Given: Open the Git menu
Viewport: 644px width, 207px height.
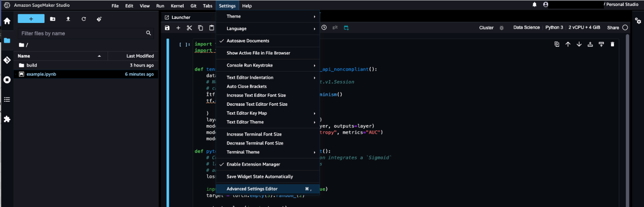Looking at the screenshot, I should coord(194,6).
